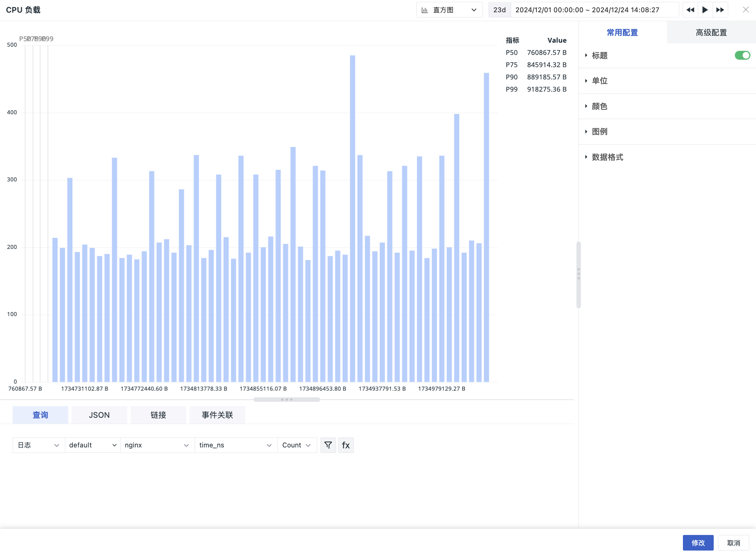Close the CPU panel editor
This screenshot has width=756, height=555.
tap(746, 10)
